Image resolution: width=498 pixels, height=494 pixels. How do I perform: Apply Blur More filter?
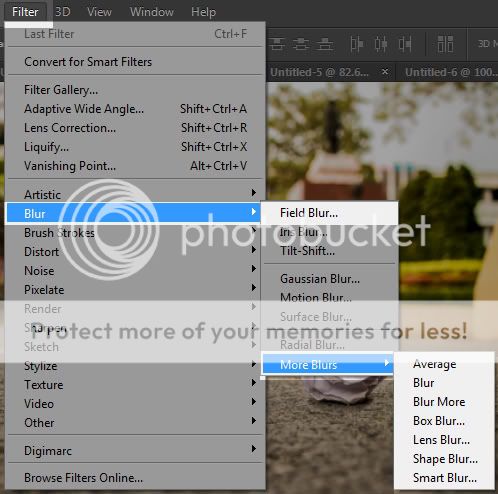444,402
